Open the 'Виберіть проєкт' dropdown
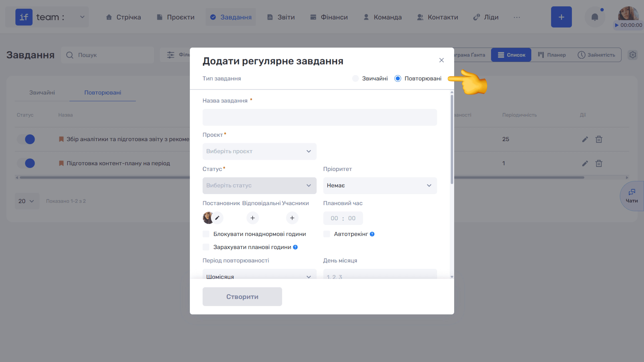 (x=259, y=151)
